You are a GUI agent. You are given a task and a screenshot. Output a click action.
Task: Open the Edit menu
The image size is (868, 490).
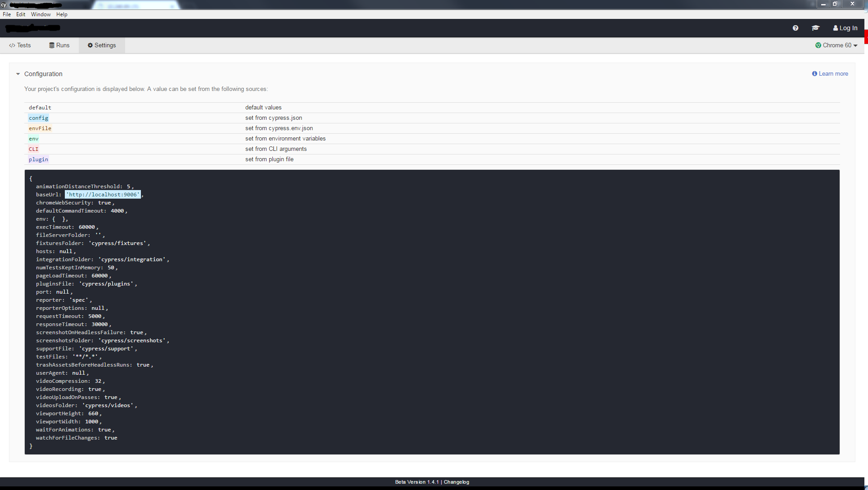21,14
